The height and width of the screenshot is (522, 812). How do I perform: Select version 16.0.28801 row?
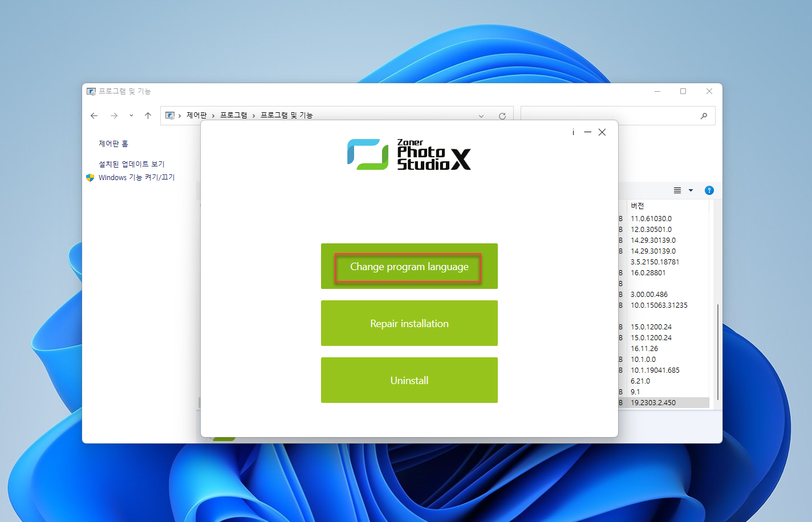648,273
